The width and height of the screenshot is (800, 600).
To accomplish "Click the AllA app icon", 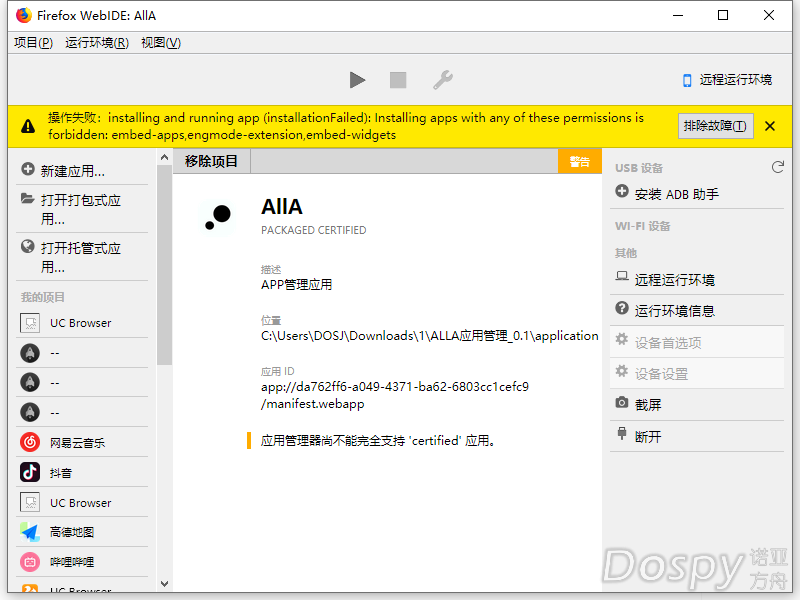I will [217, 215].
